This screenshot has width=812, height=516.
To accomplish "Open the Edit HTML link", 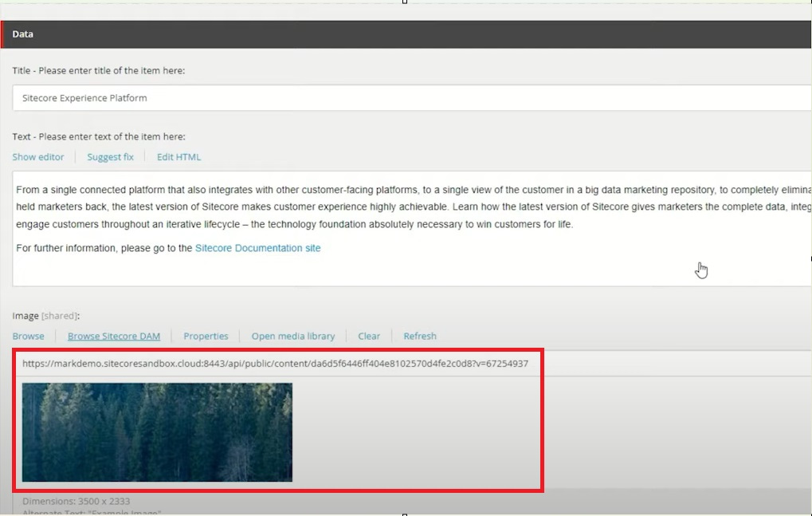I will (x=178, y=157).
